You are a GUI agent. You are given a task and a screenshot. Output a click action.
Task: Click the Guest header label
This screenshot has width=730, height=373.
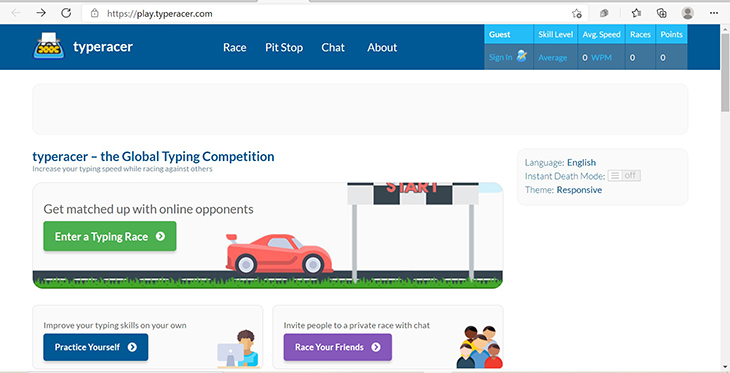click(500, 34)
